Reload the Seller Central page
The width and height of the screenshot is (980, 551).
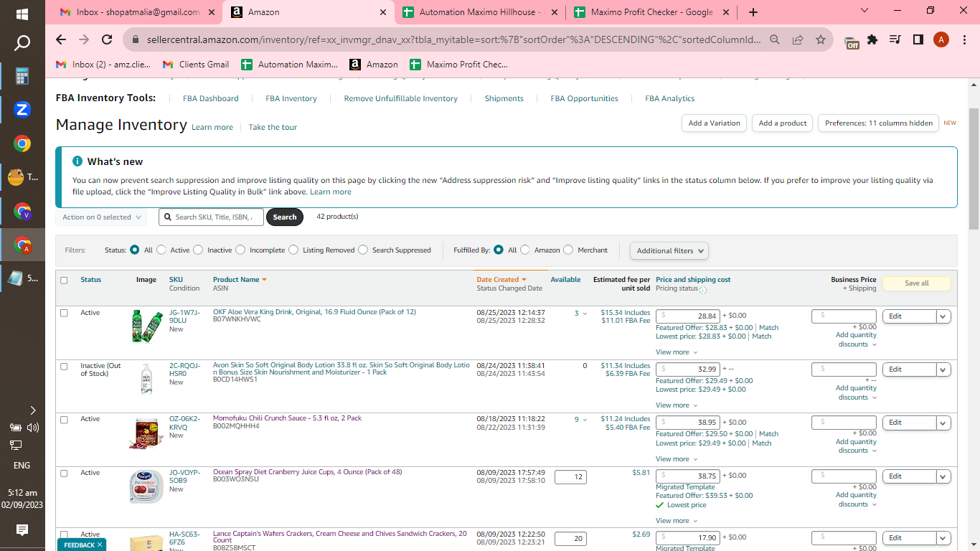(x=107, y=40)
